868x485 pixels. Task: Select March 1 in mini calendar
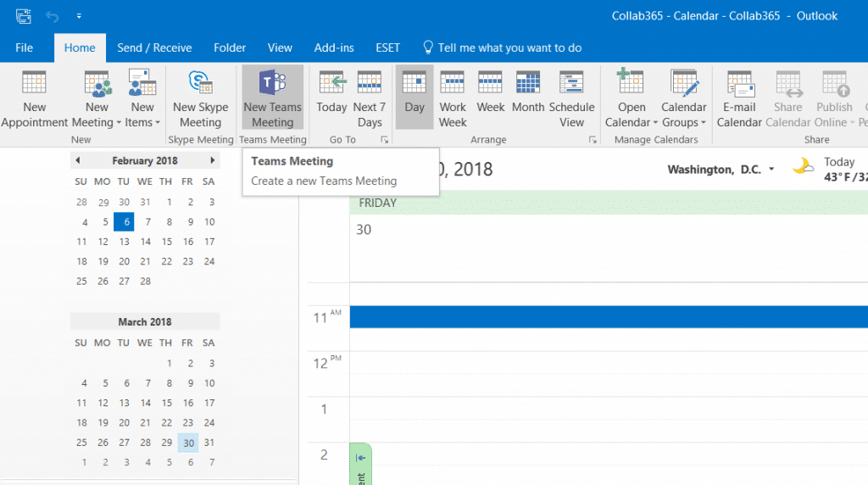coord(169,364)
